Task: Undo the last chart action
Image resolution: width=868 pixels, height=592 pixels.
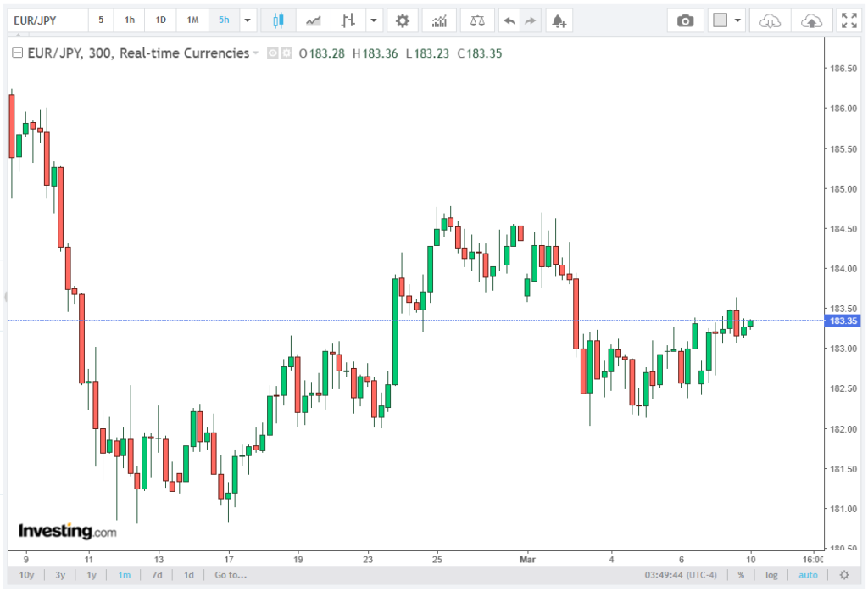Action: pyautogui.click(x=509, y=20)
